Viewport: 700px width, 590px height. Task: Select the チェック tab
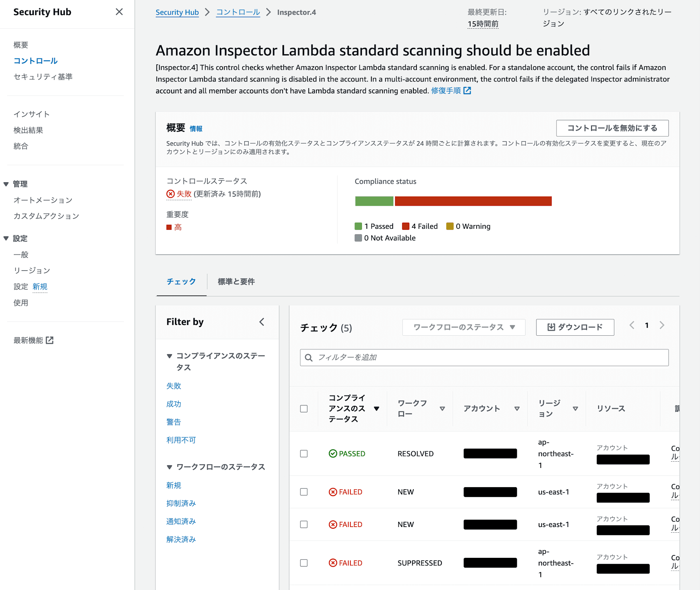(x=182, y=282)
